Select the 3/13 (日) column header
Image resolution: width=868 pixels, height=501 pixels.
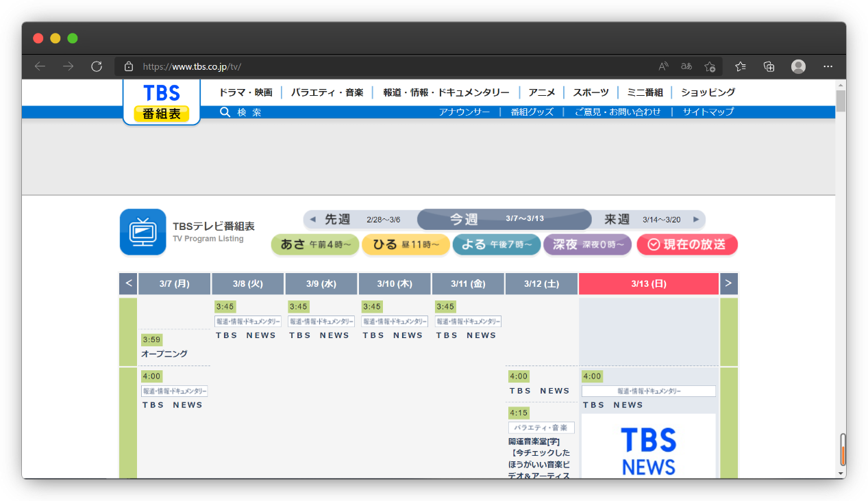(x=649, y=283)
